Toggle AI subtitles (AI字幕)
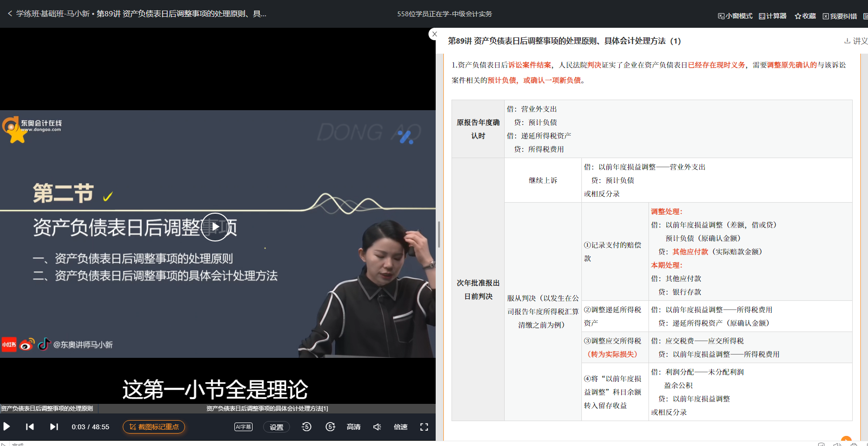 pos(243,426)
